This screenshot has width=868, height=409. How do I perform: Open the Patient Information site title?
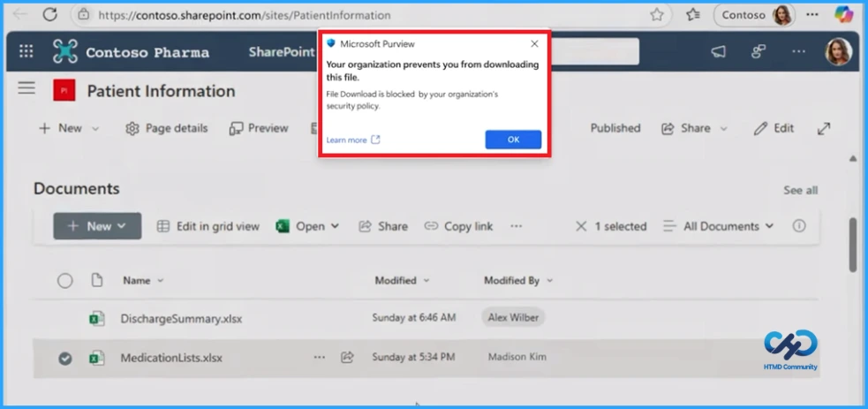[x=161, y=91]
